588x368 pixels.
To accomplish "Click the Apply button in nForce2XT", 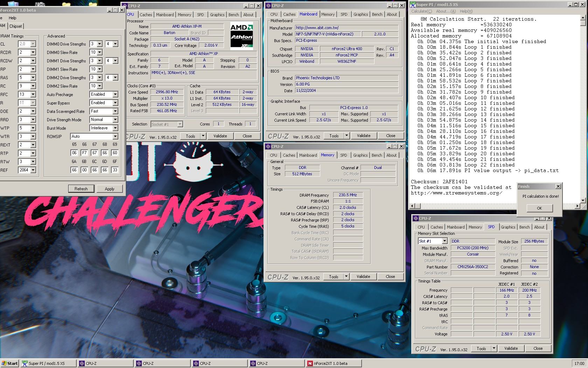I will (110, 189).
